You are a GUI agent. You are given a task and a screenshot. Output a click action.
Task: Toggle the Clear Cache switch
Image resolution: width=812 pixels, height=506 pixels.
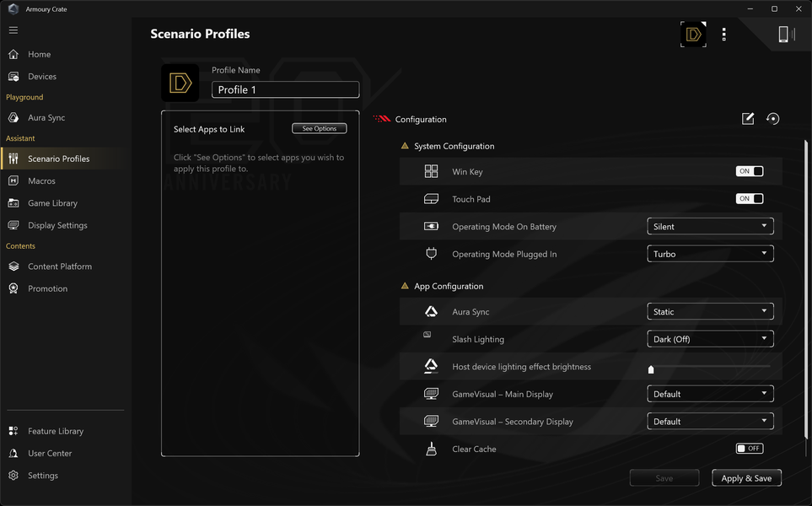click(750, 449)
